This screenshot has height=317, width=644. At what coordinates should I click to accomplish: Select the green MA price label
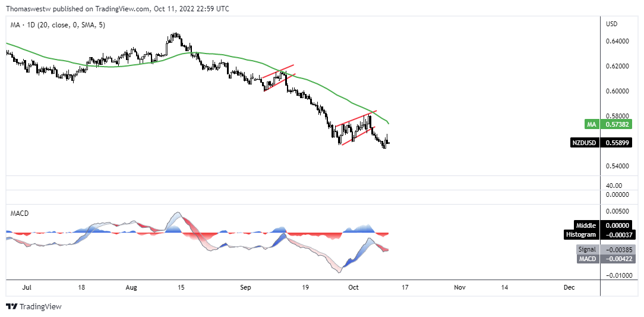click(x=608, y=123)
